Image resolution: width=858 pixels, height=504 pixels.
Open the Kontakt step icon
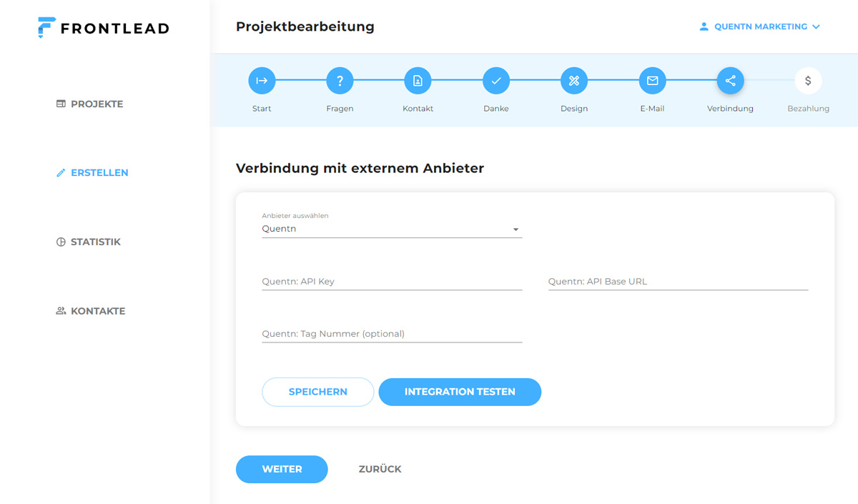tap(418, 81)
